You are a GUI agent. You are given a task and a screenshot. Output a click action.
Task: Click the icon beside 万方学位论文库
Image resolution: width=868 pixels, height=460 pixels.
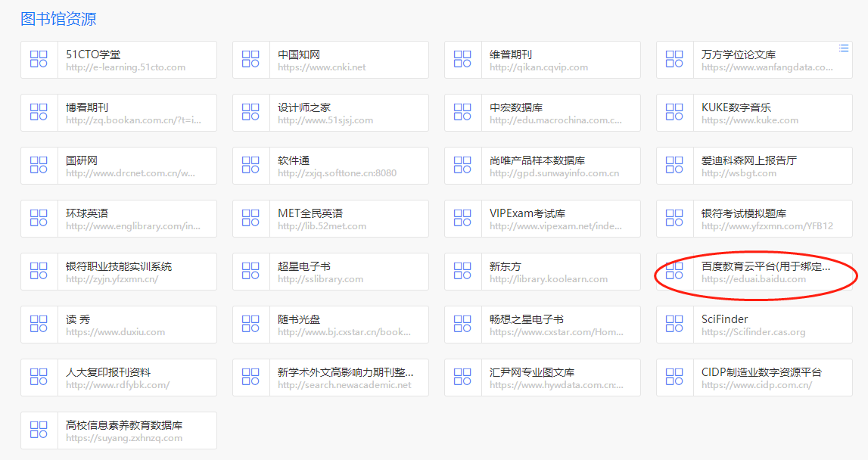pos(674,59)
